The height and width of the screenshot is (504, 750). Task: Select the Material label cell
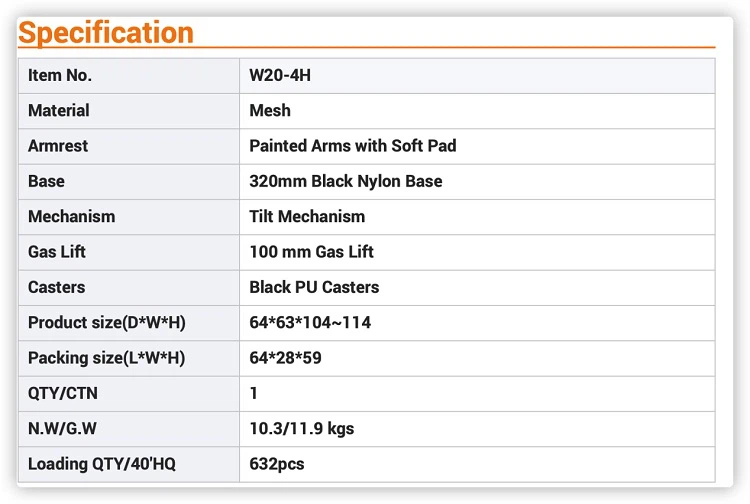(x=59, y=110)
